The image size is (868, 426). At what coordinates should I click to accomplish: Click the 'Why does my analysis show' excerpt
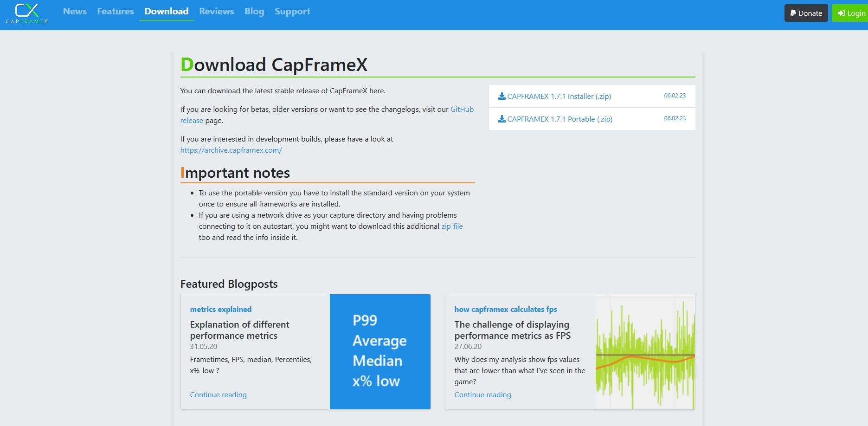520,370
